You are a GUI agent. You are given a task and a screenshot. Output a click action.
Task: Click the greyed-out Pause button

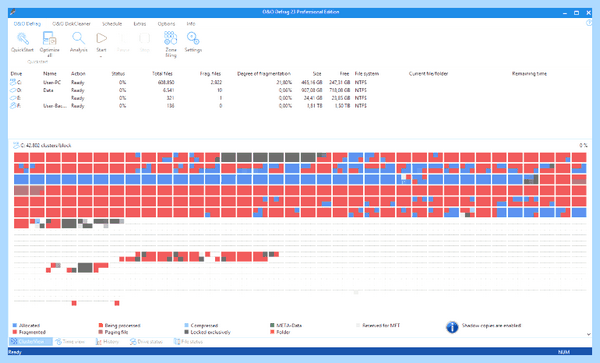tap(123, 42)
